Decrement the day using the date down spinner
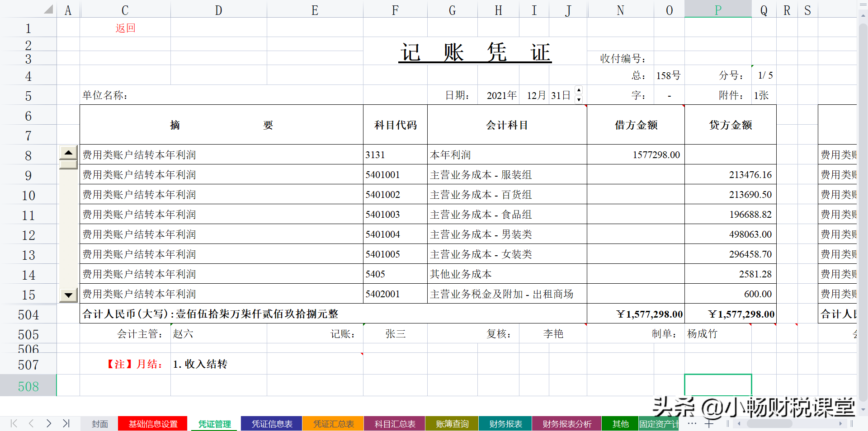The width and height of the screenshot is (868, 431). [x=579, y=99]
